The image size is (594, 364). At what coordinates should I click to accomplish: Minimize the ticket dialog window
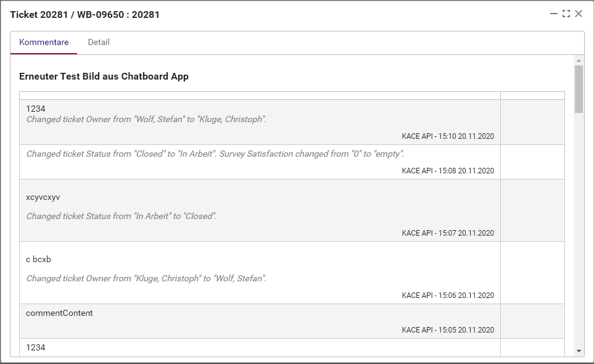click(x=554, y=14)
